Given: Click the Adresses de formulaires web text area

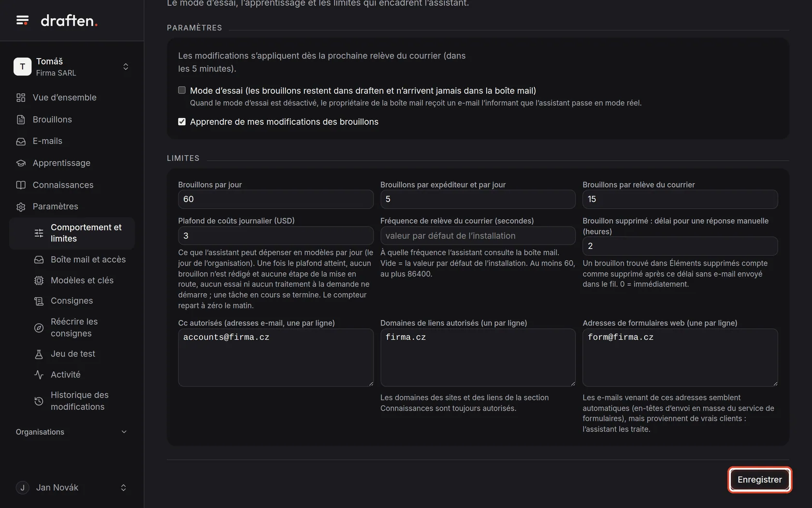Looking at the screenshot, I should [680, 358].
